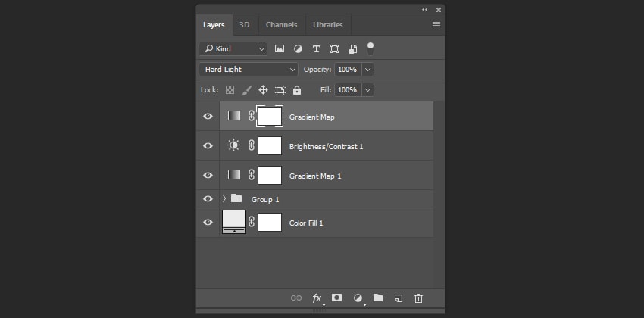
Task: Select Gradient Map 1 mask thumbnail
Action: (270, 175)
